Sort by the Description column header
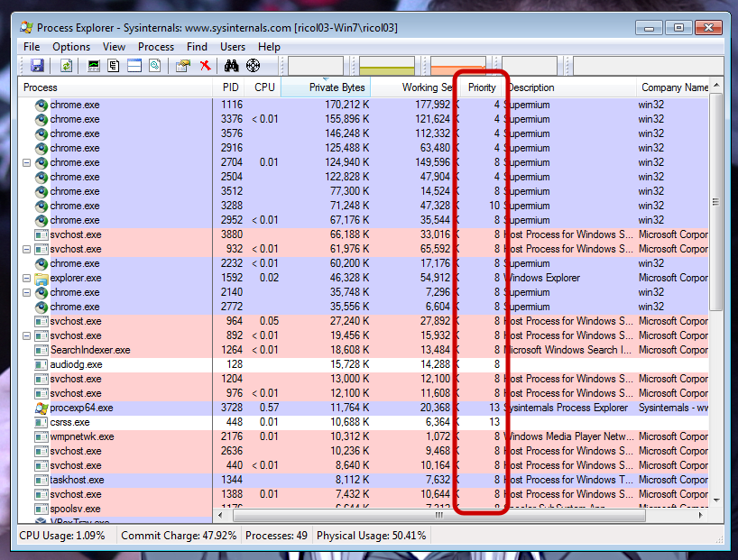Image resolution: width=738 pixels, height=560 pixels. pos(570,87)
